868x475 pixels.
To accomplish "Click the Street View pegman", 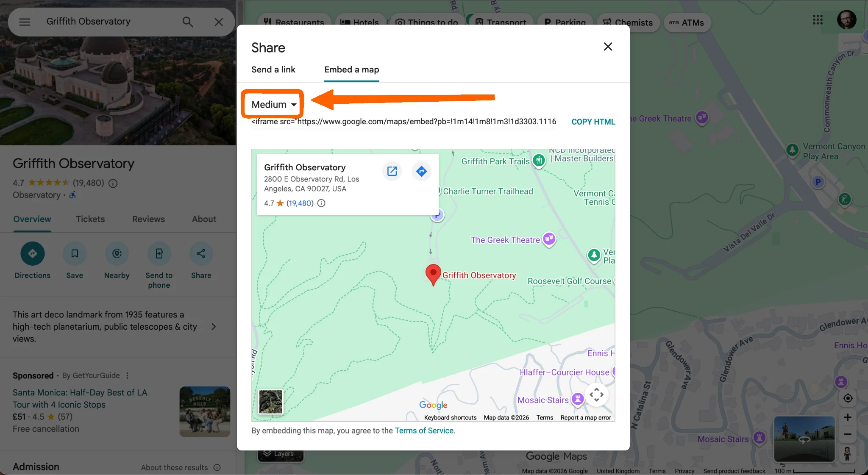I will point(847,453).
